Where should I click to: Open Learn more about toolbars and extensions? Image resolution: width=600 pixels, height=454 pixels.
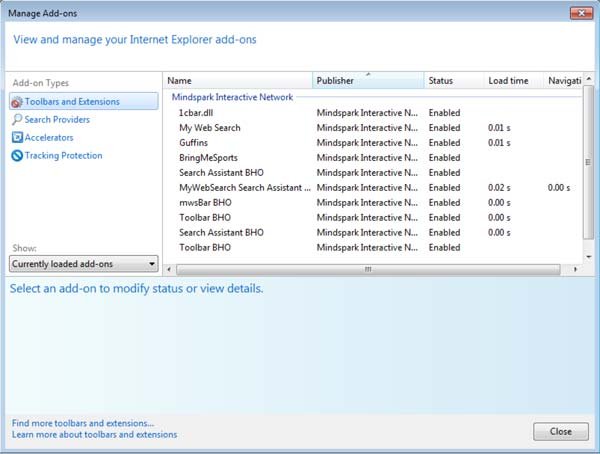coord(95,434)
